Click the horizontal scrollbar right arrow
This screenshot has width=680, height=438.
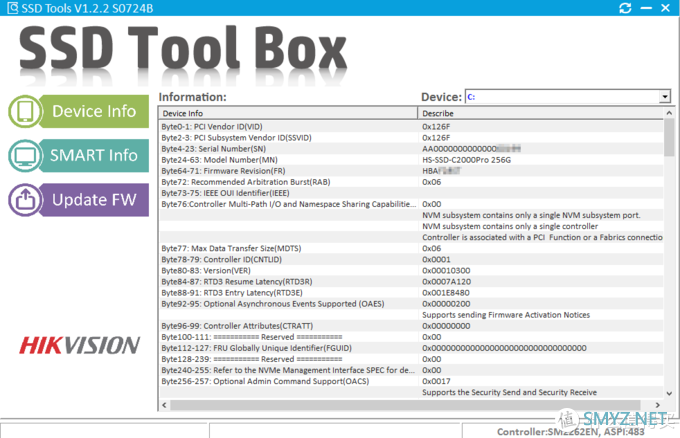[657, 405]
